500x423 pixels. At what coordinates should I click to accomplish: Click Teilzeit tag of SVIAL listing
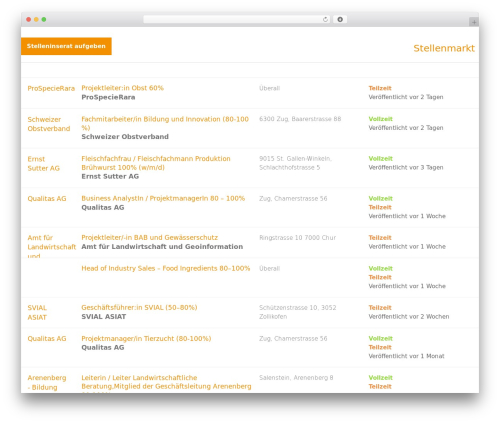[x=380, y=308]
